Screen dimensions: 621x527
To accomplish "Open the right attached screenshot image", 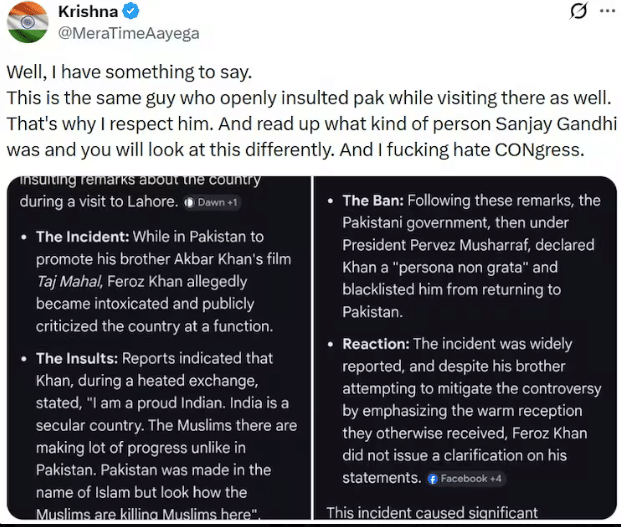I will click(x=464, y=350).
